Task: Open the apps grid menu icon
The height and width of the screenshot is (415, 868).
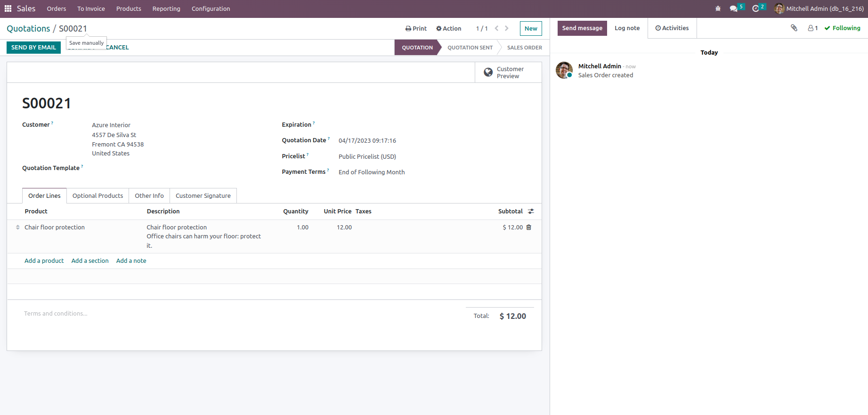Action: 8,8
